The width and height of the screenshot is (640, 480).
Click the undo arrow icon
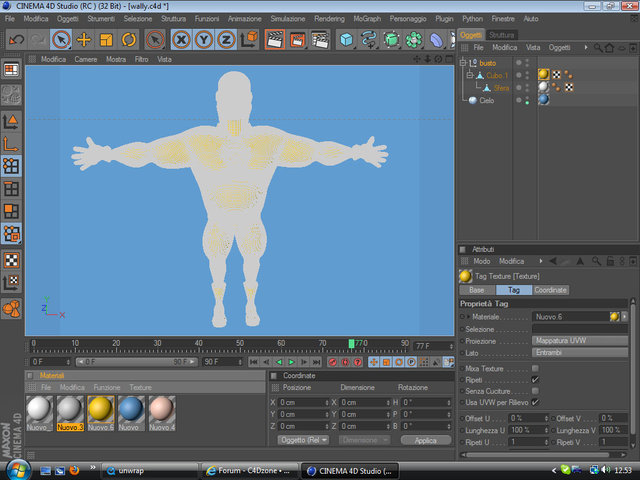click(17, 40)
